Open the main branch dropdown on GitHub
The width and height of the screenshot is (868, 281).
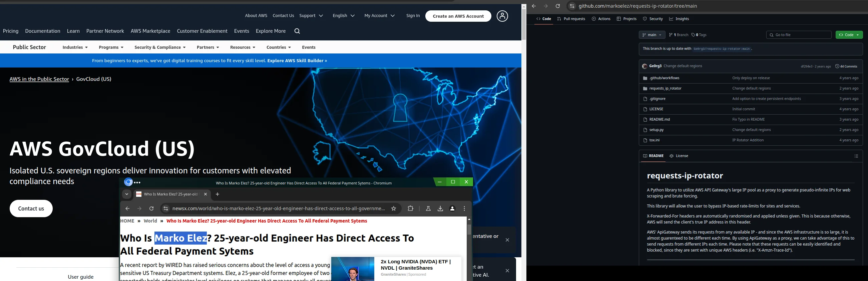[x=652, y=35]
